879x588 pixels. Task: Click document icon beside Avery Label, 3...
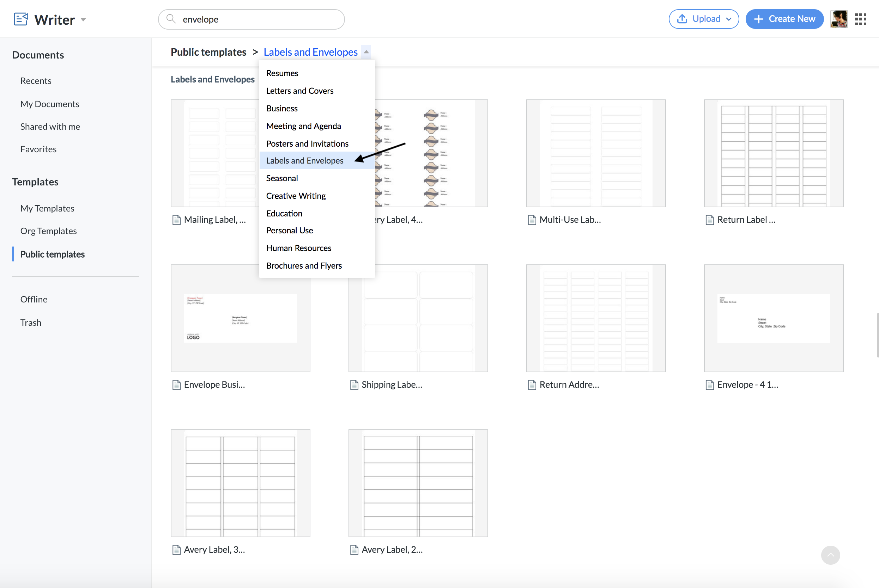(176, 550)
